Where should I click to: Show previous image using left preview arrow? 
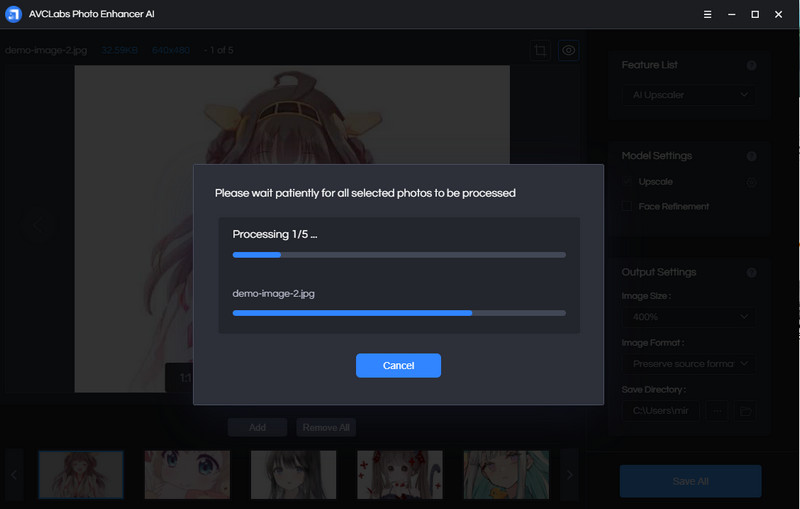37,225
